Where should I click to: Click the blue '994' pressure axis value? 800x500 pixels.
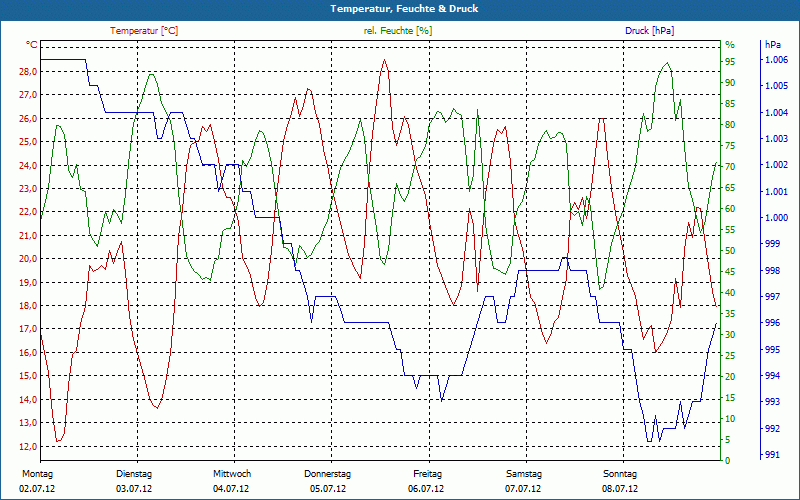(x=772, y=376)
